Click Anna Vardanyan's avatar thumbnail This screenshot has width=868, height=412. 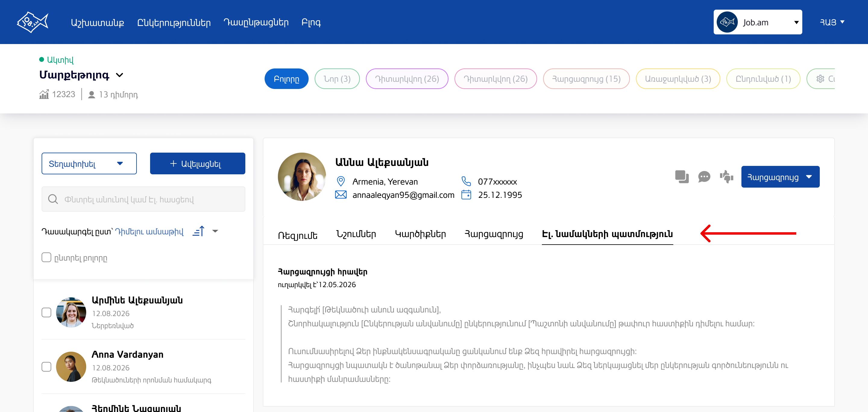71,367
